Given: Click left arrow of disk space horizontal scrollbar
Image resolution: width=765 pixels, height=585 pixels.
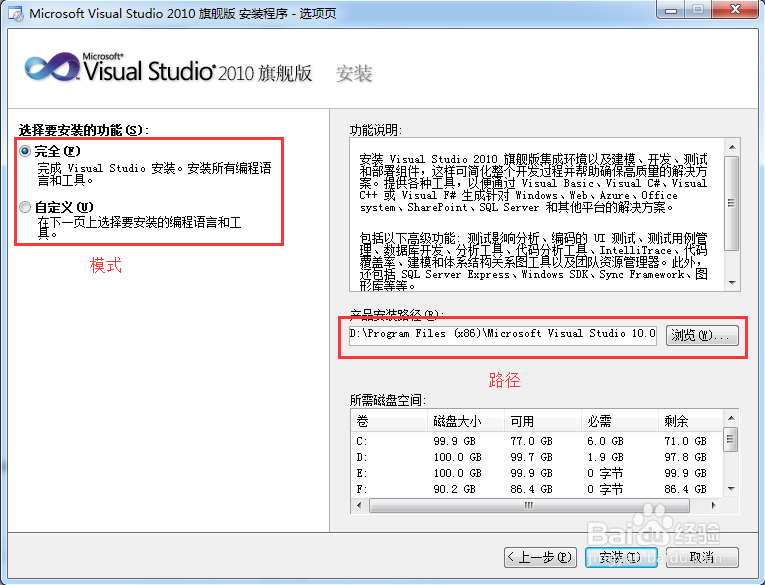Looking at the screenshot, I should [x=360, y=505].
